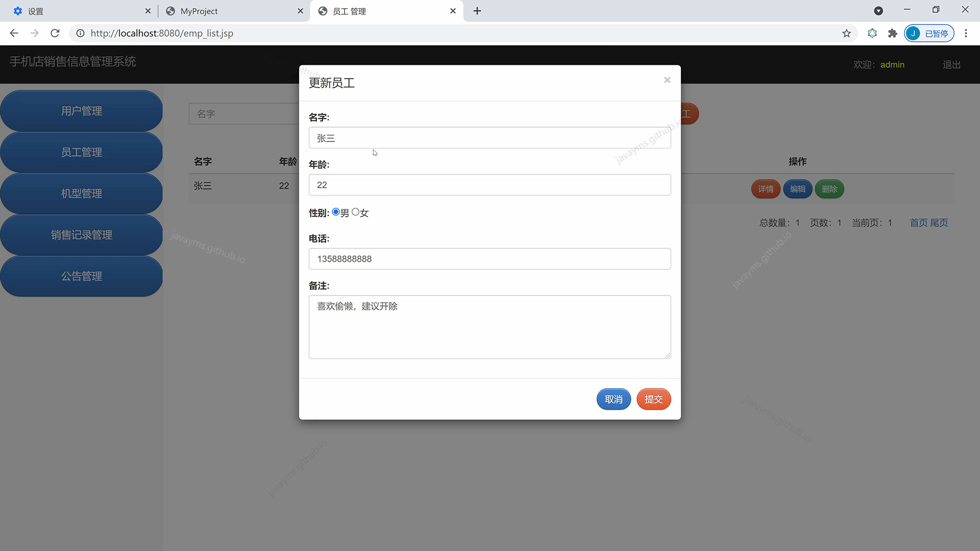Click the green 删除 delete button
The height and width of the screenshot is (551, 980).
click(829, 189)
